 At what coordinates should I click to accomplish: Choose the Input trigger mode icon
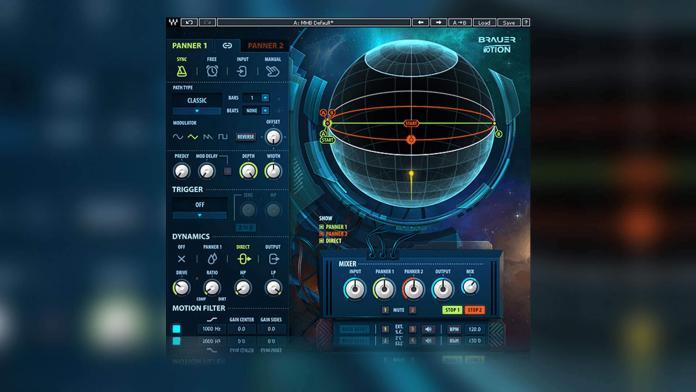pyautogui.click(x=242, y=71)
